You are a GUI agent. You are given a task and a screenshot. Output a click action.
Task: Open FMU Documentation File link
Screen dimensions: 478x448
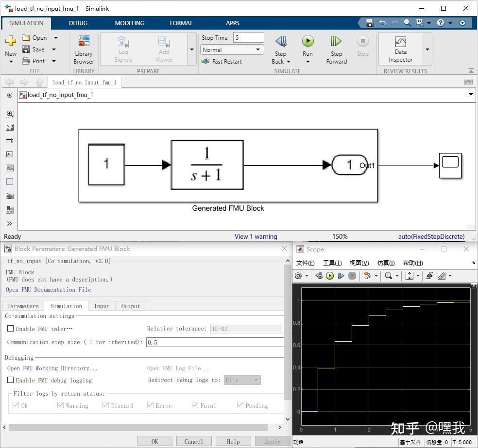(48, 290)
